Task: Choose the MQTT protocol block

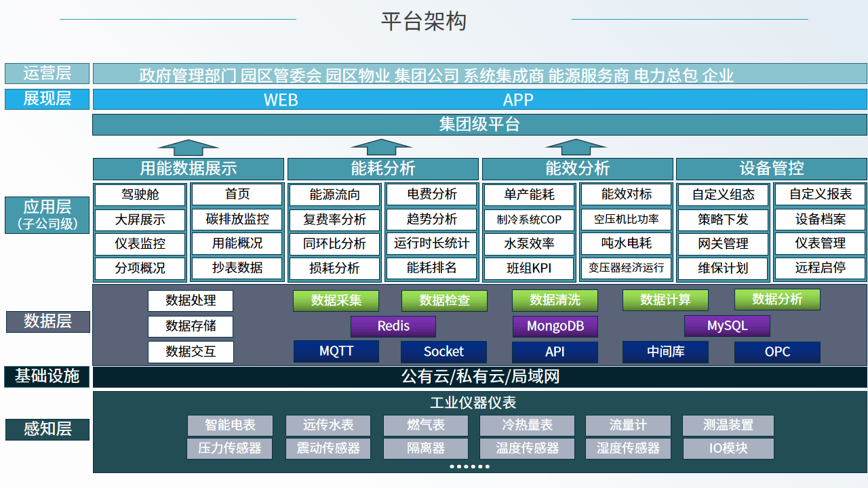Action: point(336,352)
